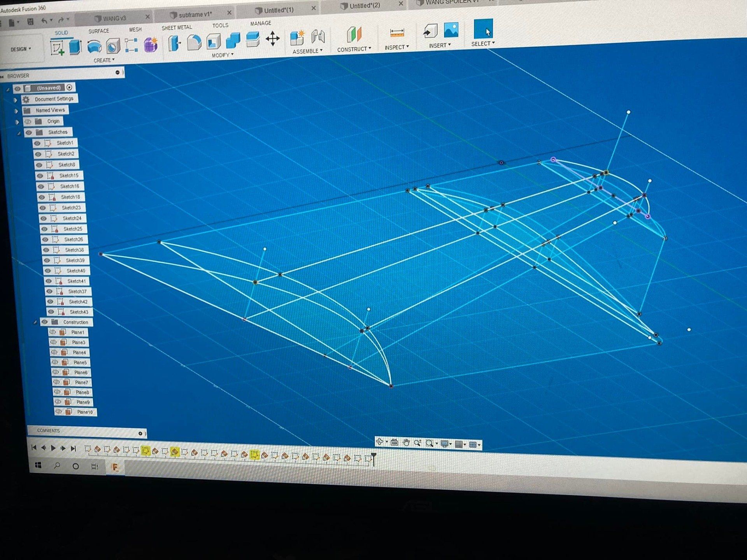Select the Revolve tool icon
Image resolution: width=747 pixels, height=560 pixels.
point(94,47)
